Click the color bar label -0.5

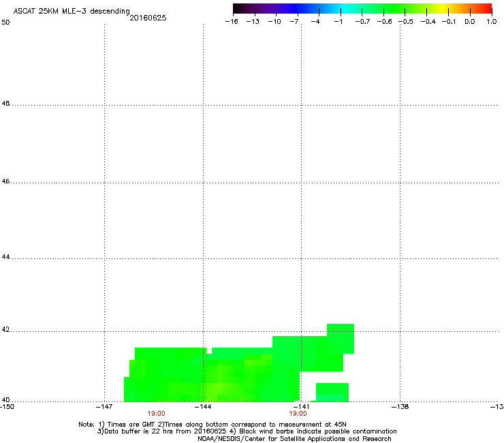(x=406, y=22)
